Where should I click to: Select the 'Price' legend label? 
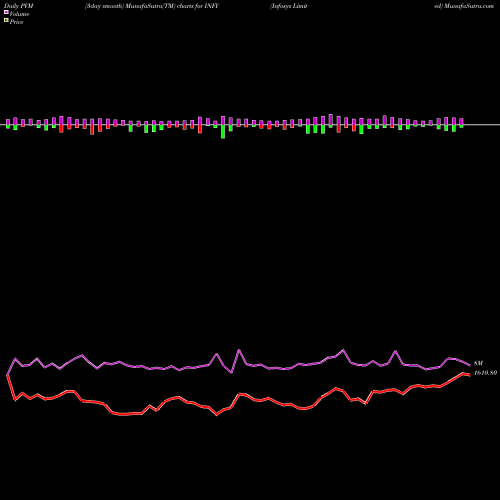pos(16,22)
